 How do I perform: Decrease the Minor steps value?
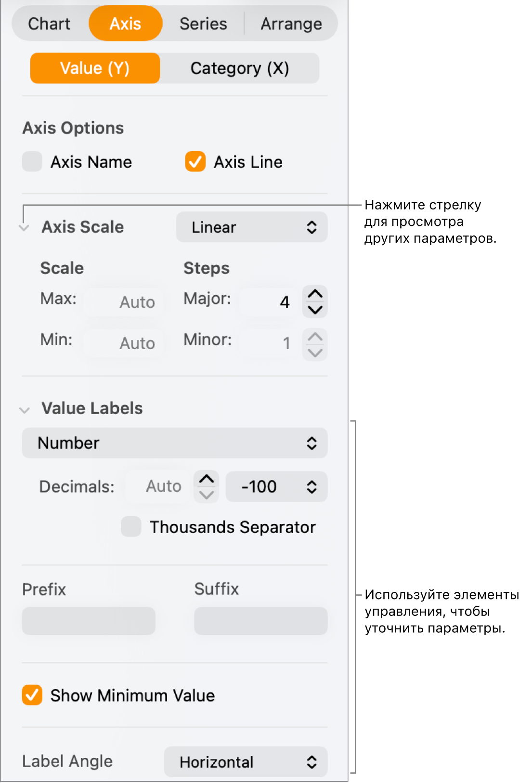click(x=315, y=352)
